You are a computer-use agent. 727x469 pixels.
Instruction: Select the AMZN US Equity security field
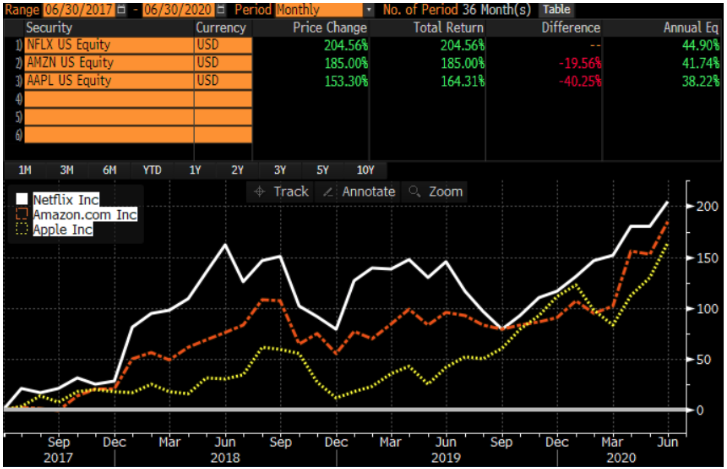click(109, 63)
